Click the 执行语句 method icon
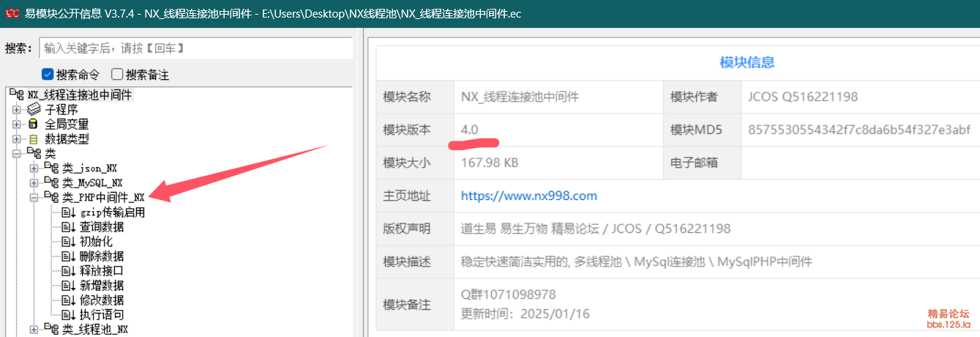The height and width of the screenshot is (337, 980). 69,315
